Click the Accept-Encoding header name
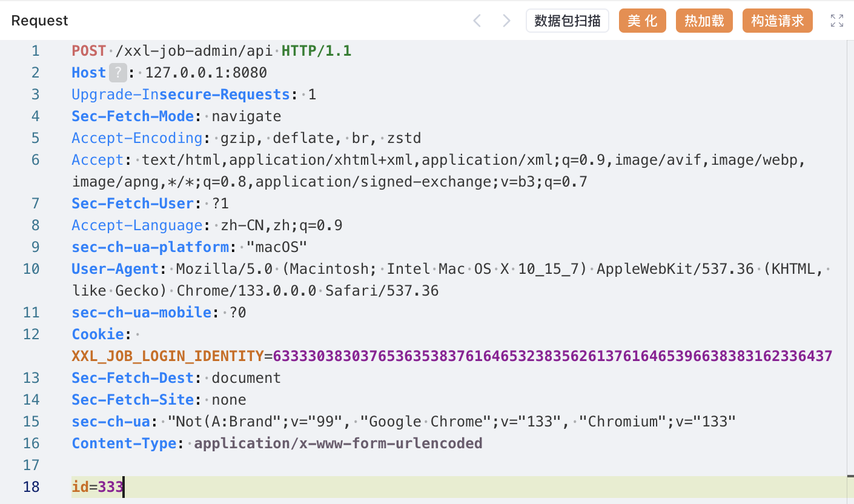Image resolution: width=854 pixels, height=504 pixels. (x=137, y=138)
